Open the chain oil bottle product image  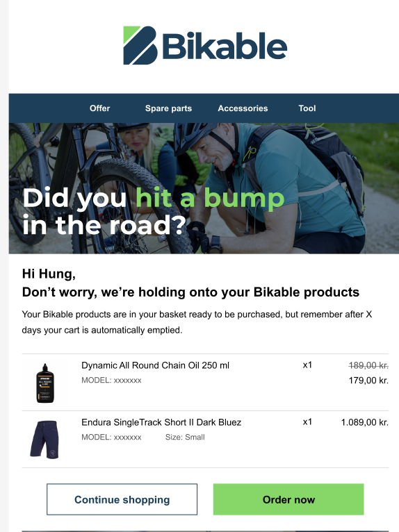(x=45, y=383)
